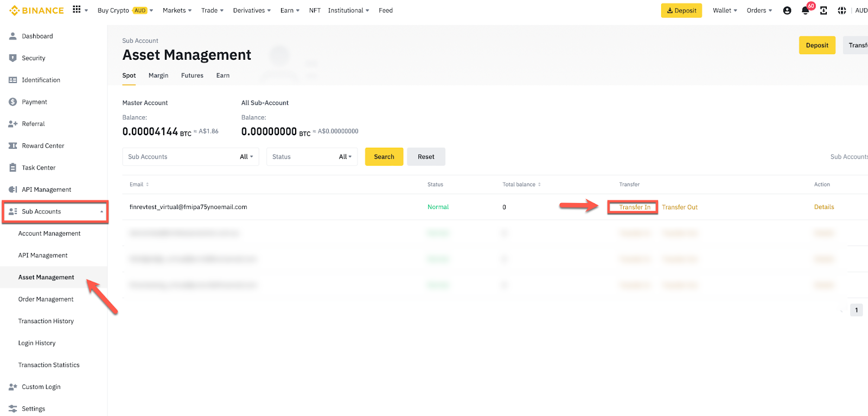Go to Dashboard via its sidebar icon
This screenshot has height=416, width=868.
(13, 36)
